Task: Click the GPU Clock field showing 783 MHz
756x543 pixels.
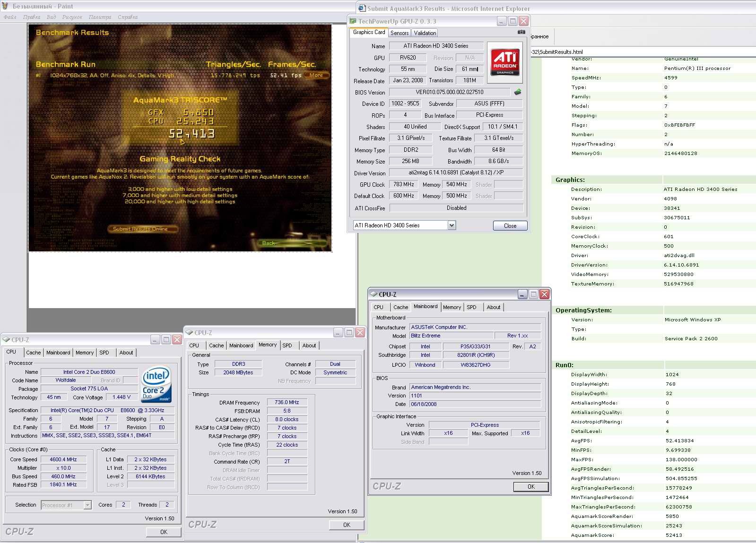Action: click(404, 184)
